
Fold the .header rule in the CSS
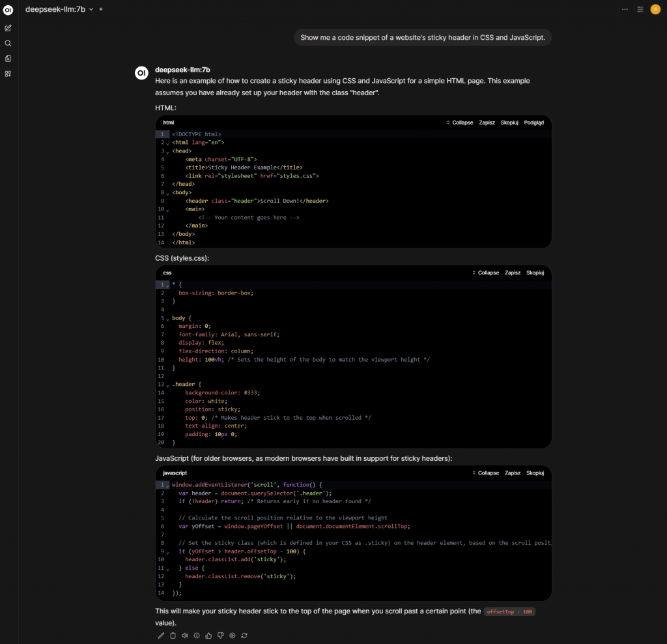point(167,385)
